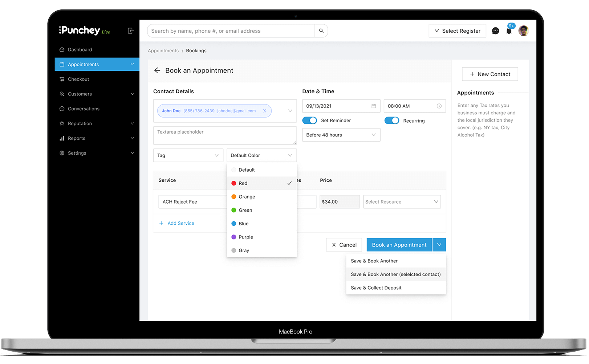Expand the Appointments sidebar chevron
The height and width of the screenshot is (364, 589).
pyautogui.click(x=132, y=65)
